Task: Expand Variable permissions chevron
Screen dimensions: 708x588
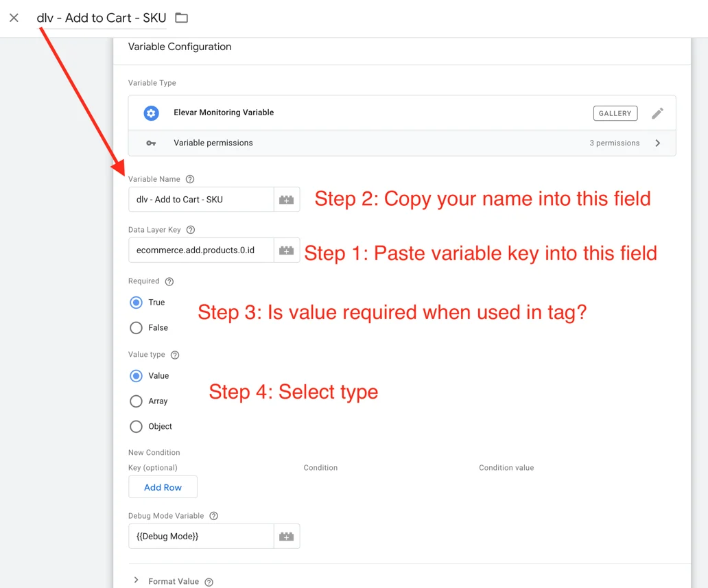Action: tap(657, 143)
